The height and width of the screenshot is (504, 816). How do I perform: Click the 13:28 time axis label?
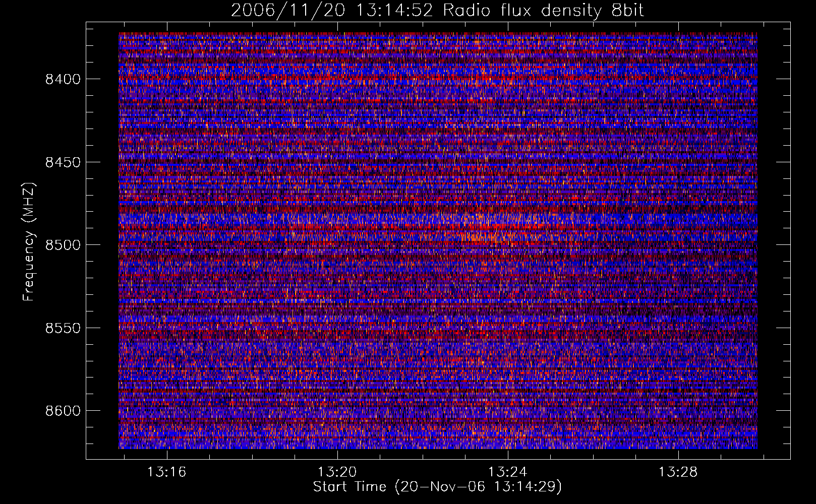point(678,472)
